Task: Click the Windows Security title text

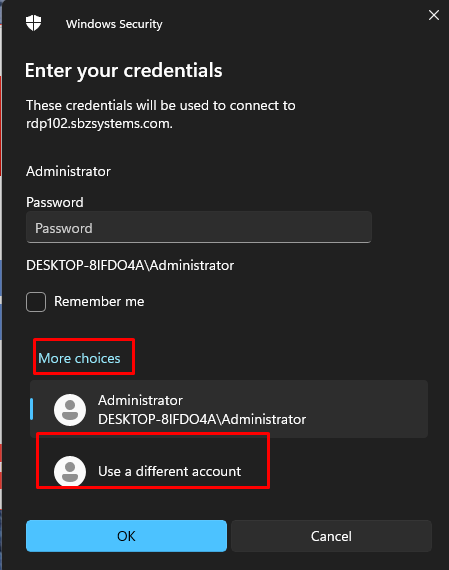Action: tap(114, 24)
